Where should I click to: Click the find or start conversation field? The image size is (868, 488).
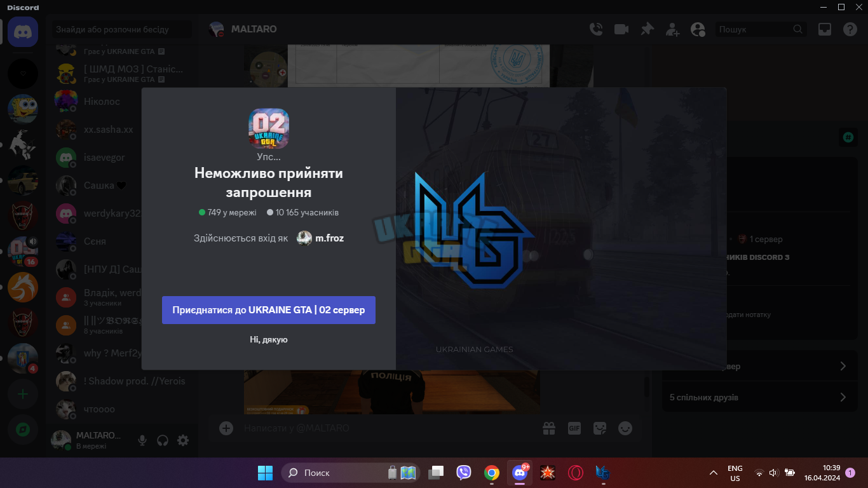[x=122, y=29]
